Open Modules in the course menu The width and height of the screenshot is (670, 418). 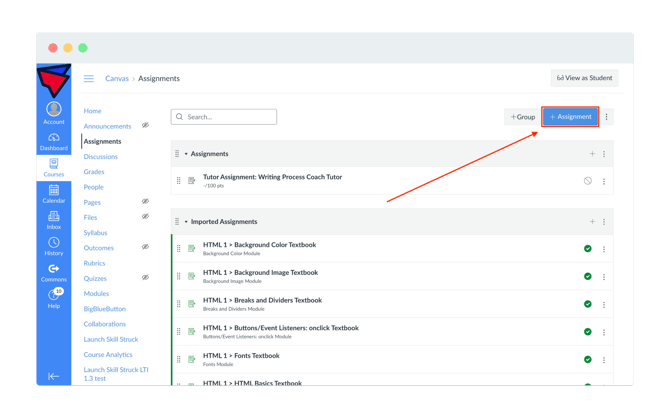point(96,294)
